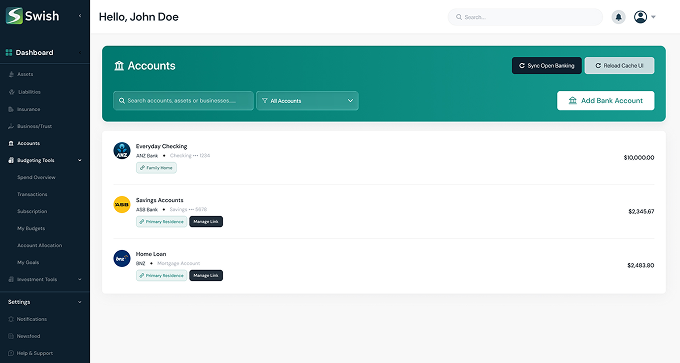This screenshot has height=363, width=680.
Task: Click the BNZ bank logo
Action: (122, 258)
